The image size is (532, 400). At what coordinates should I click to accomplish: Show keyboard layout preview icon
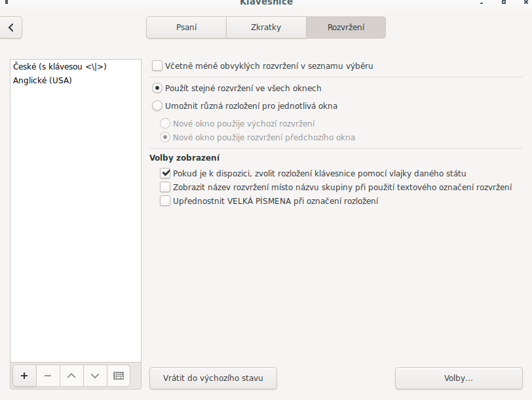[119, 376]
